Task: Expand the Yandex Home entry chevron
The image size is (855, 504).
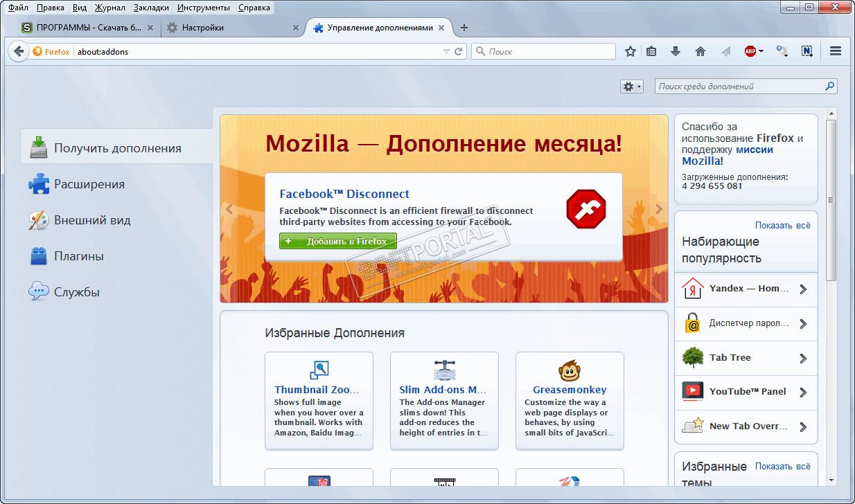Action: click(x=803, y=289)
